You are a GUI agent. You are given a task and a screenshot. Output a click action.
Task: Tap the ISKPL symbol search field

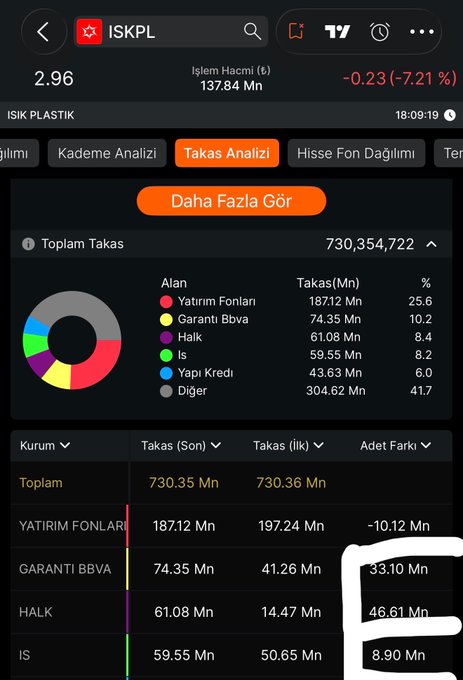(171, 32)
